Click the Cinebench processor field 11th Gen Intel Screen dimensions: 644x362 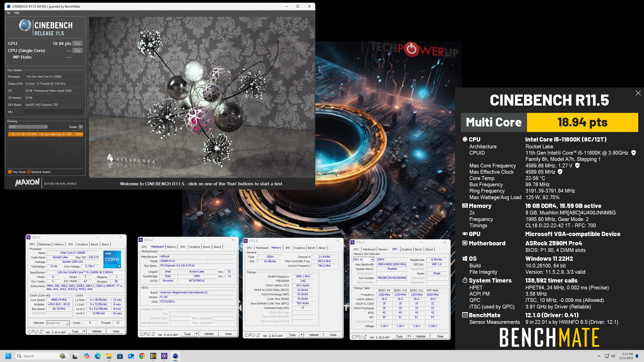pos(54,77)
